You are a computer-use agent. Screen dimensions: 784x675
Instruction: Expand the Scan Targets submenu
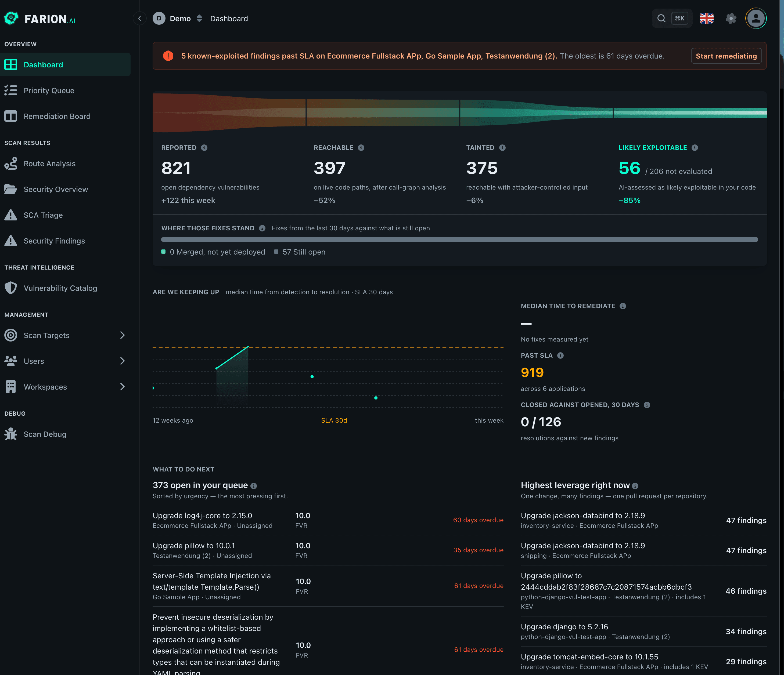click(122, 335)
